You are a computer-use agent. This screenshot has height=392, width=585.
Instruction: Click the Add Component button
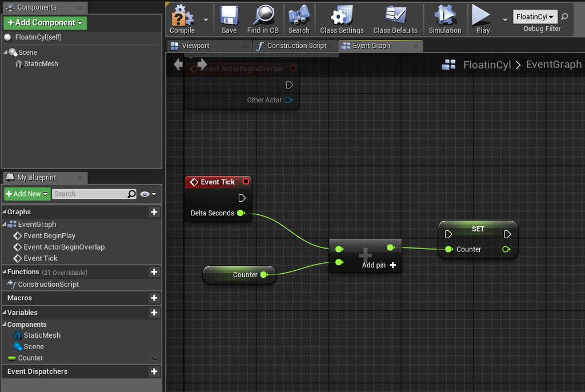[45, 23]
